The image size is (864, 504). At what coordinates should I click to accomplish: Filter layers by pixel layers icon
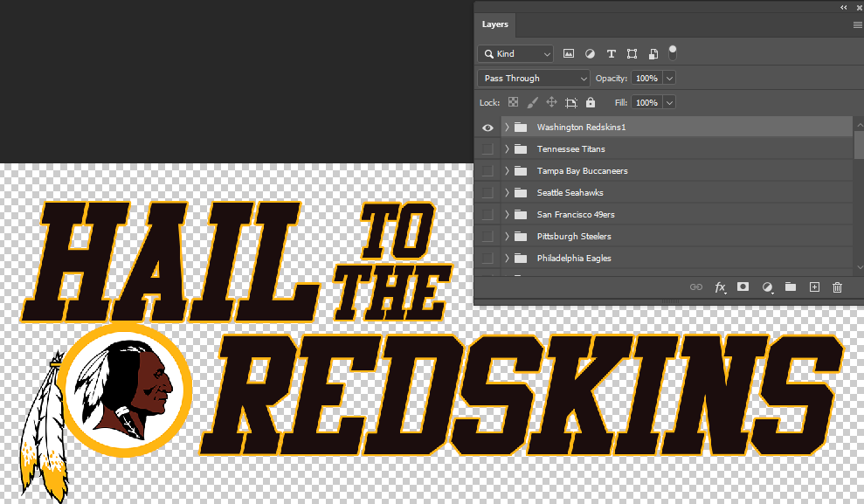568,53
